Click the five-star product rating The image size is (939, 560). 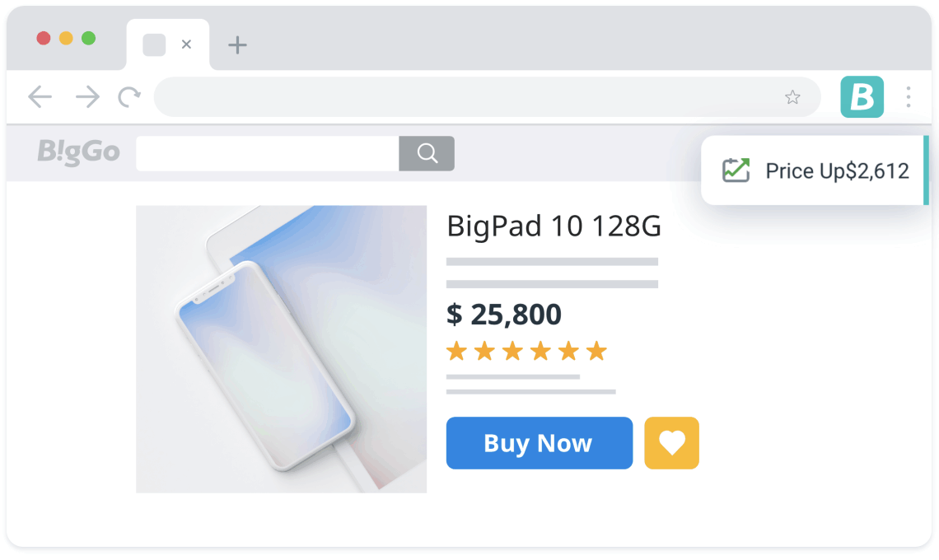click(x=526, y=351)
